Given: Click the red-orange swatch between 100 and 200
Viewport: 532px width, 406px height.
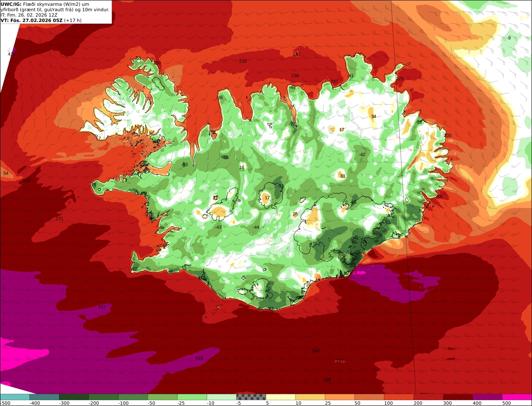Looking at the screenshot, I should point(399,397).
